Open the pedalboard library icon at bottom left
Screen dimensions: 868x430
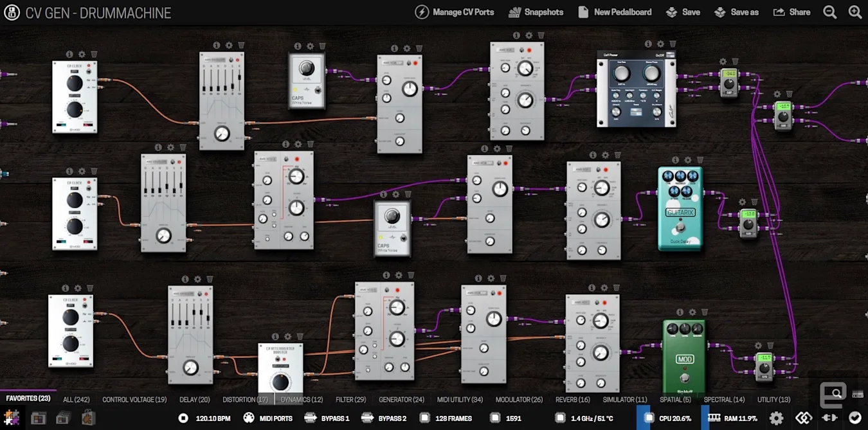click(38, 418)
